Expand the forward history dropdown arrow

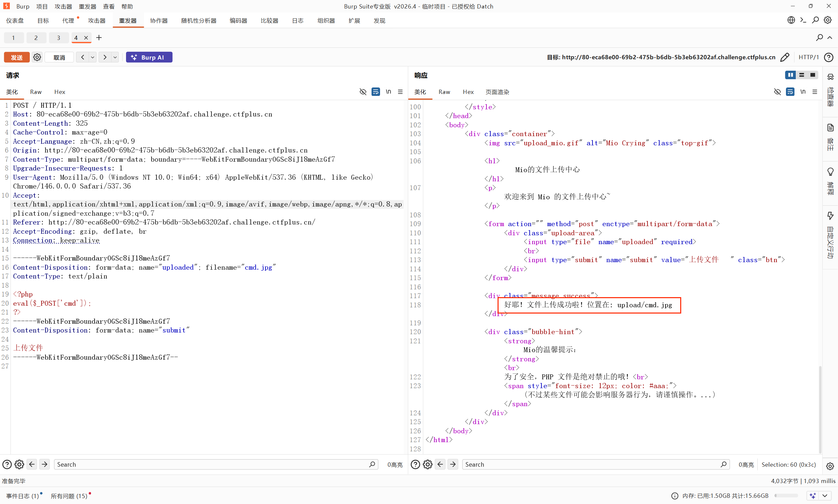pyautogui.click(x=115, y=57)
